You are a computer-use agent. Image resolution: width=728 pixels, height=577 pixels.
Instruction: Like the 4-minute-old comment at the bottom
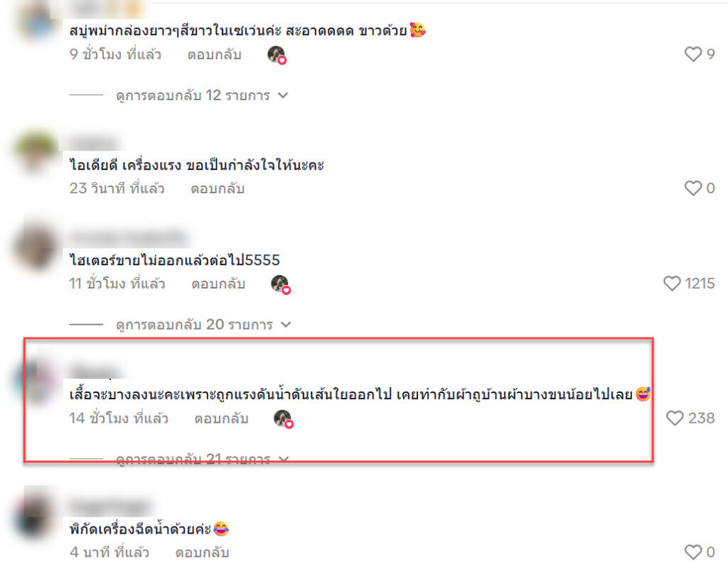(x=693, y=552)
